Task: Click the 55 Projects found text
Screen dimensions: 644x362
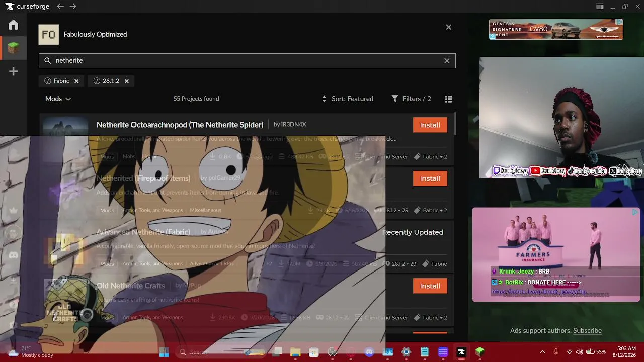Action: [x=196, y=99]
